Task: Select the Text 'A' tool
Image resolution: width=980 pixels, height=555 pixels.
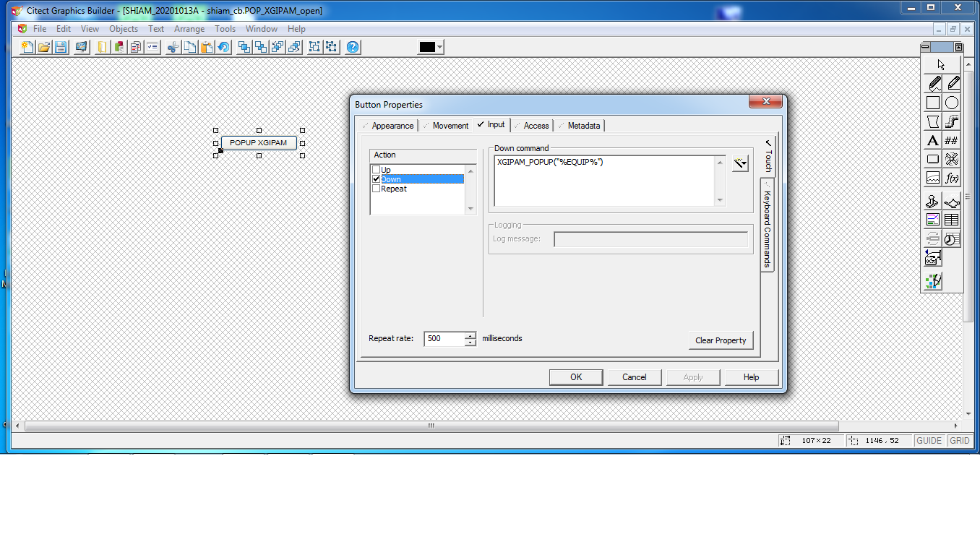Action: (933, 140)
